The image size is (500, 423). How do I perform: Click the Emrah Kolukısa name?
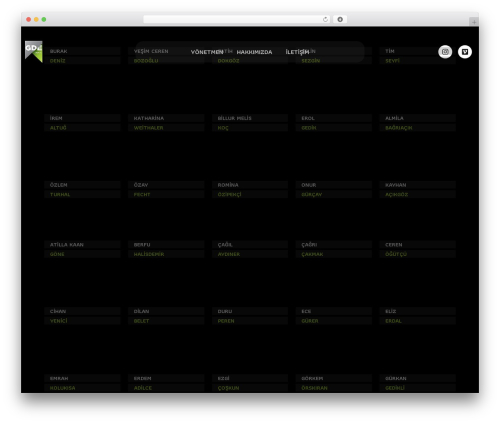(x=82, y=383)
